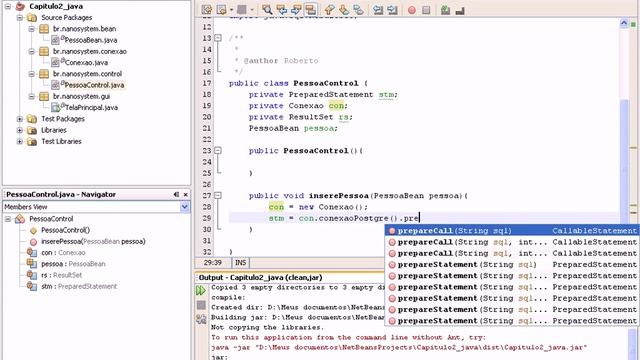The width and height of the screenshot is (640, 360).
Task: Toggle bookmark on current line
Action: pos(358,10)
